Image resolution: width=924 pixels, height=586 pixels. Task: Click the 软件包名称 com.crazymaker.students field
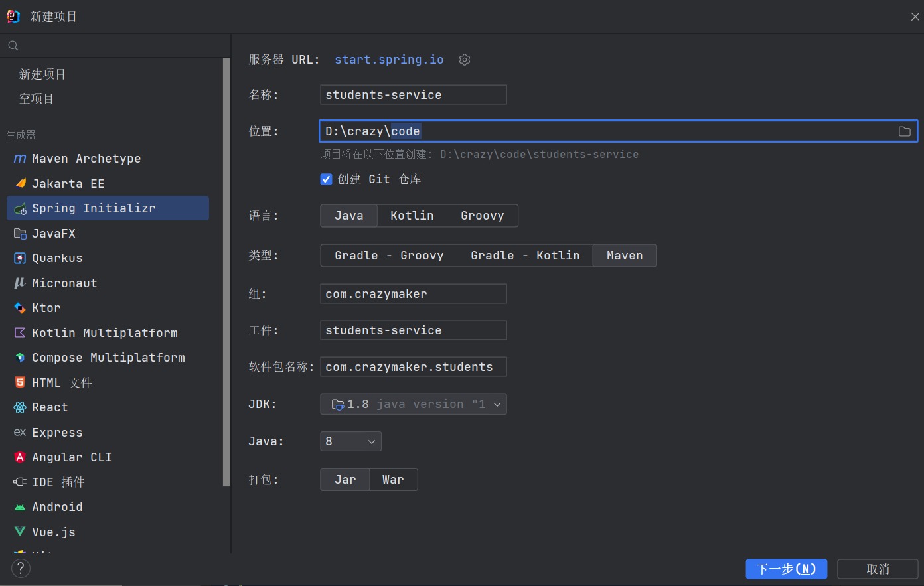pyautogui.click(x=414, y=367)
